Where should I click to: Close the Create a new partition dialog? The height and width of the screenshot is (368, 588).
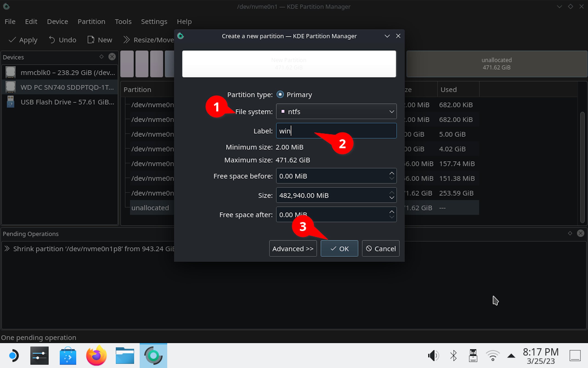(x=398, y=36)
